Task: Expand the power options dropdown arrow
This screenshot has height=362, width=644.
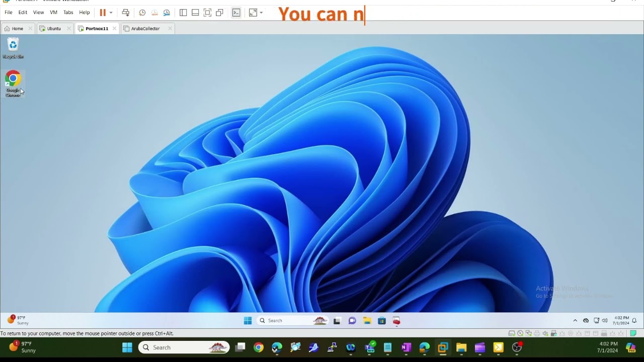Action: pyautogui.click(x=111, y=13)
